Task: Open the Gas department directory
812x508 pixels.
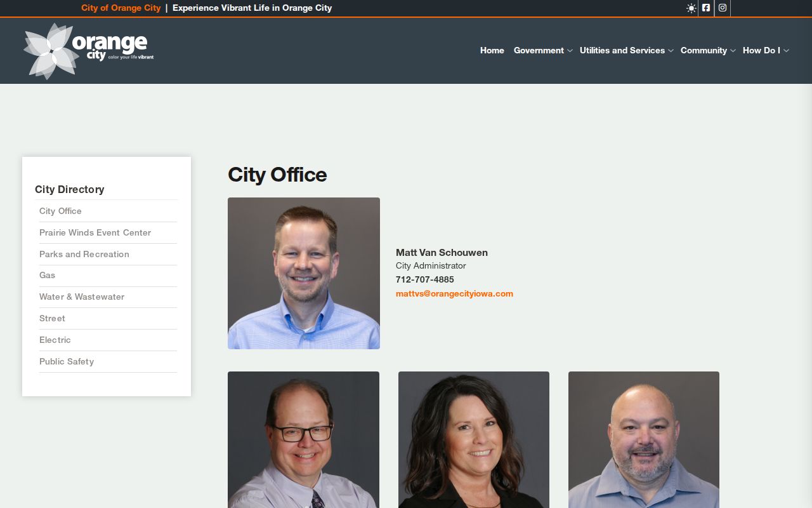Action: coord(47,275)
